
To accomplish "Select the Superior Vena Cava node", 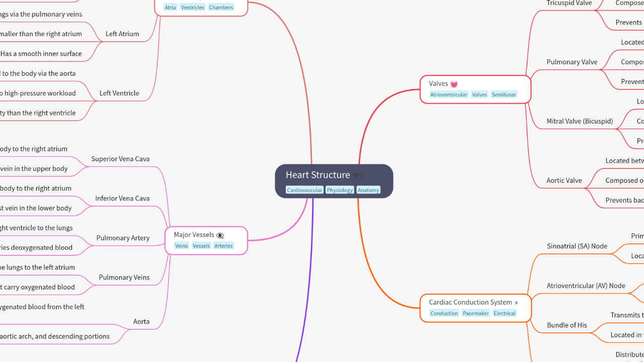I will (120, 159).
